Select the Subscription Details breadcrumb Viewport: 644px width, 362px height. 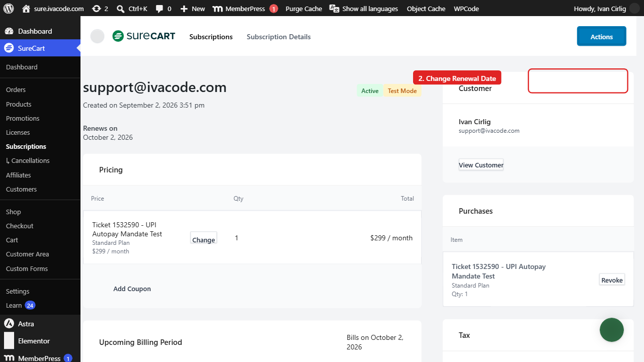[x=279, y=37]
